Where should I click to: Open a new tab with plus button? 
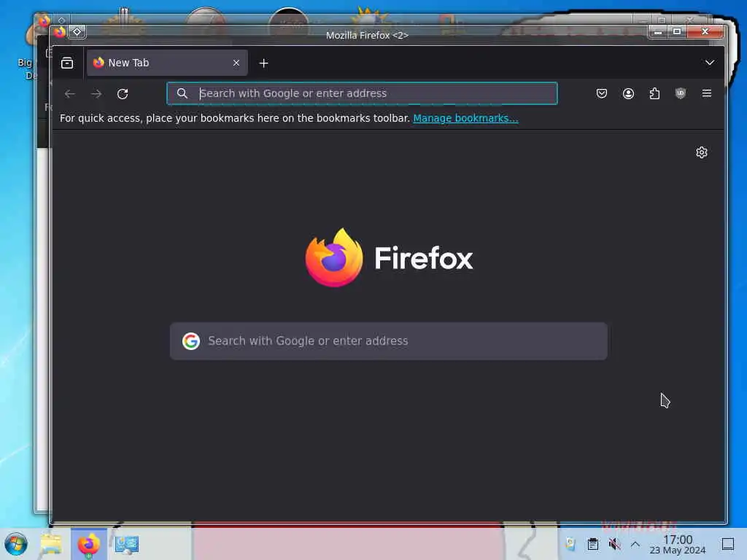click(263, 63)
